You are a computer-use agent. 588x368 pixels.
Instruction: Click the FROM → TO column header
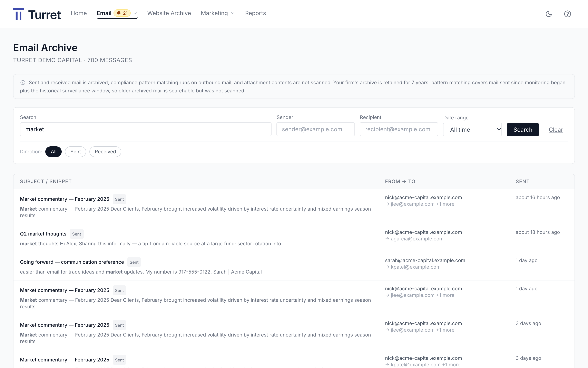tap(400, 182)
